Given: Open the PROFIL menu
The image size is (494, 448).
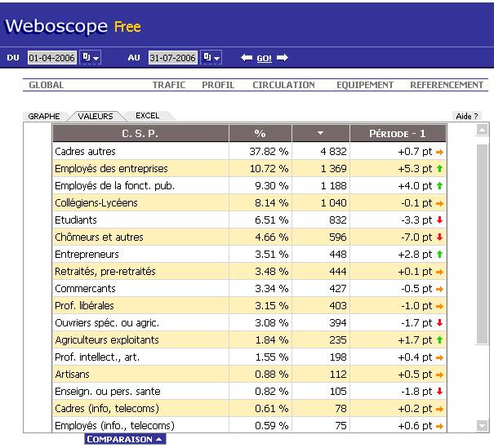Looking at the screenshot, I should pyautogui.click(x=218, y=85).
